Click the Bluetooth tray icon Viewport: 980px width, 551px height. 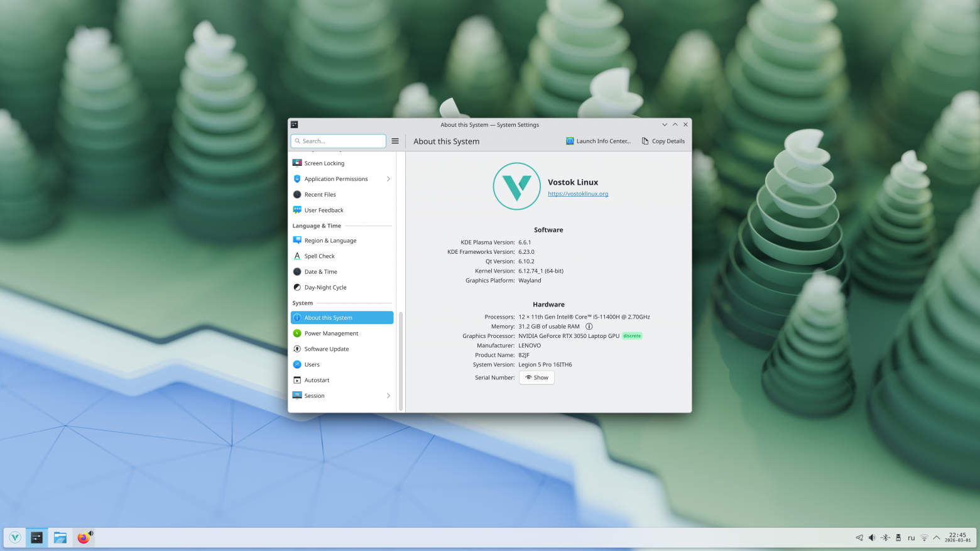(x=885, y=538)
